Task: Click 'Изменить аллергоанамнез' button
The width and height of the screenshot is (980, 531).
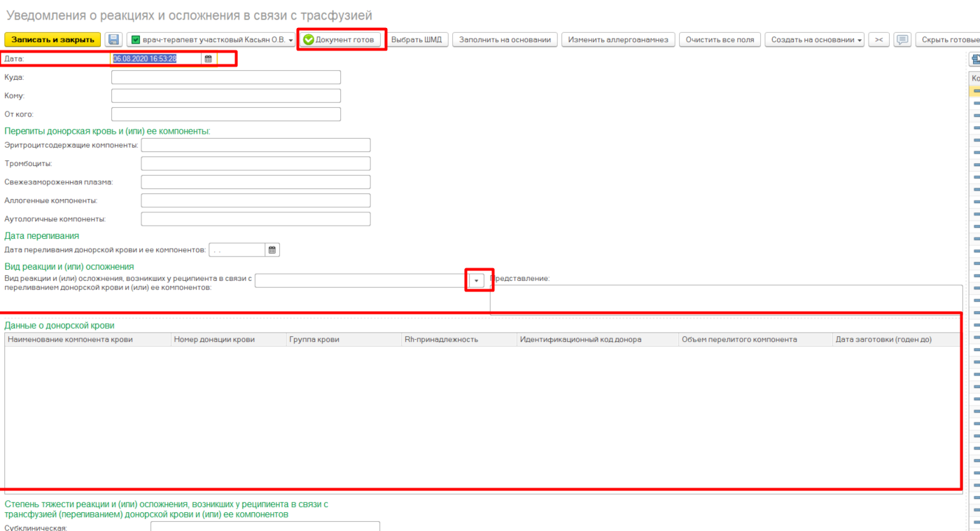Action: 618,40
